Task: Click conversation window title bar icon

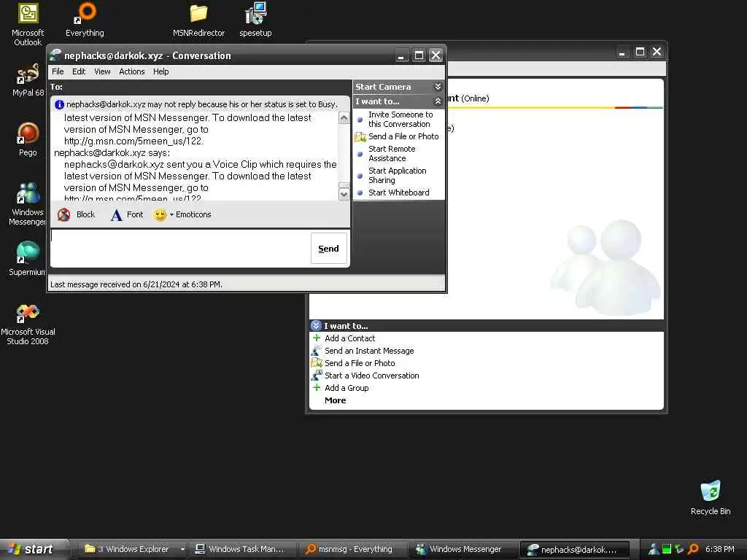Action: pos(55,55)
